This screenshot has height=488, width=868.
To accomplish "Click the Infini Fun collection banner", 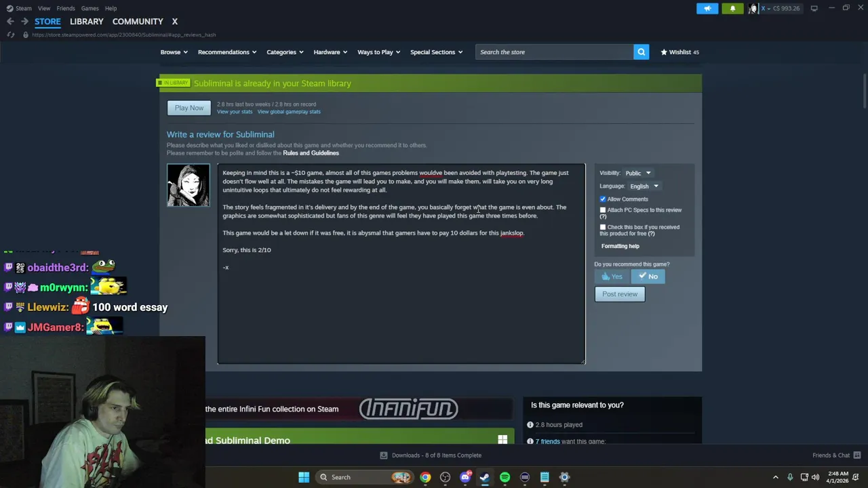I will (x=359, y=409).
